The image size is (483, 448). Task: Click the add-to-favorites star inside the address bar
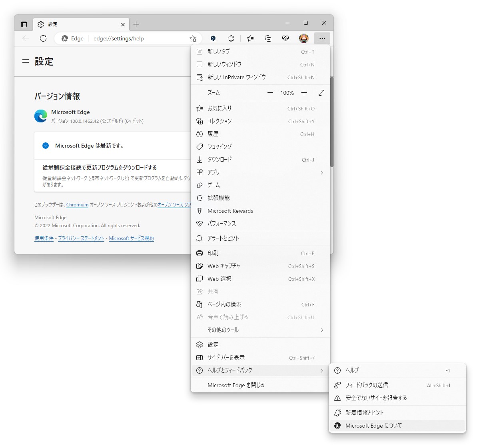(x=193, y=38)
